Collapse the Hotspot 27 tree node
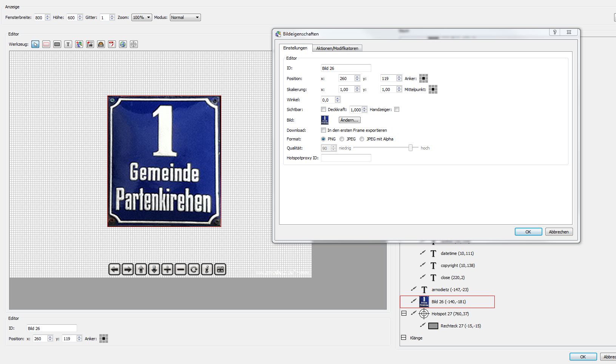This screenshot has width=616, height=364. click(x=404, y=313)
